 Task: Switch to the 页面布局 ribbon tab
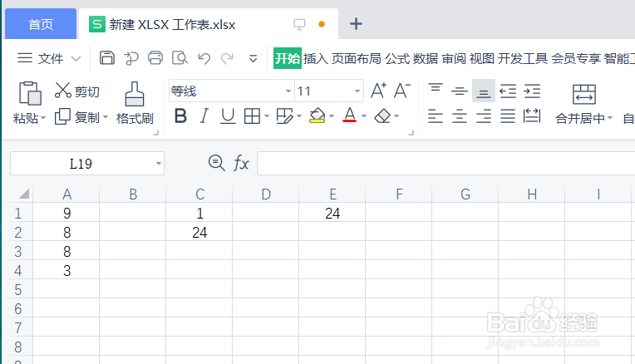pos(356,59)
